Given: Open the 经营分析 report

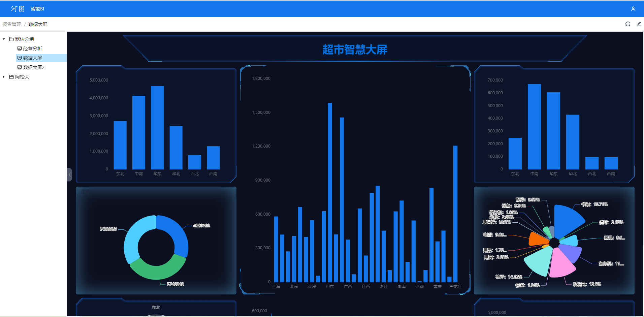Looking at the screenshot, I should (x=33, y=49).
